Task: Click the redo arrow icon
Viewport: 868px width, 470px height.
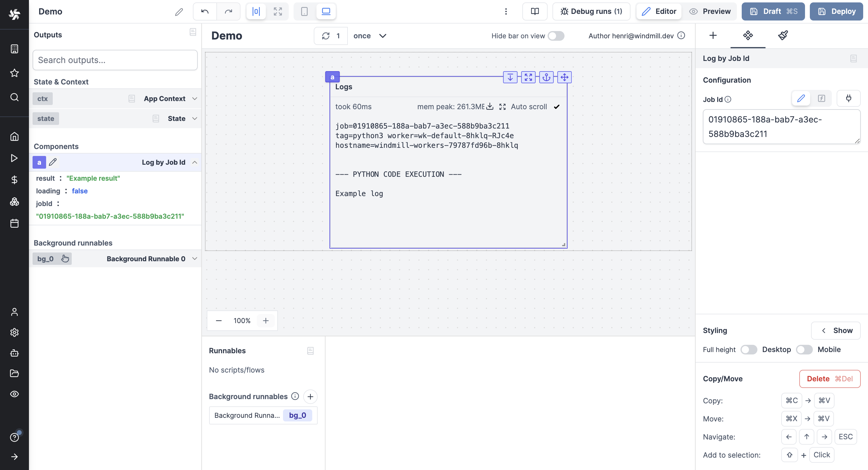Action: point(228,11)
